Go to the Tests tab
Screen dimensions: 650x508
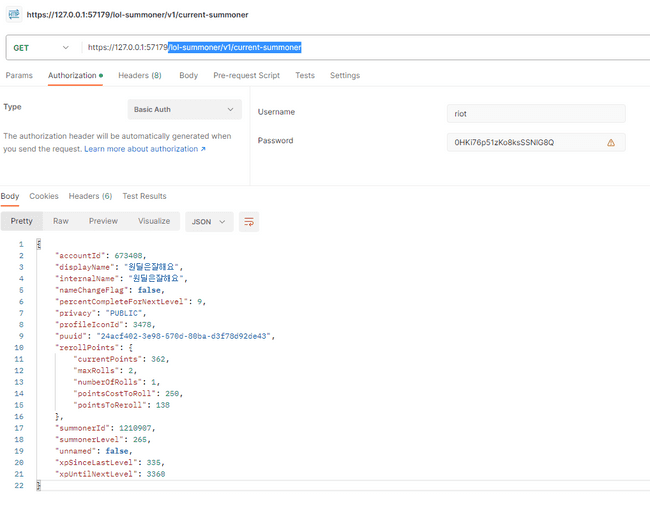305,75
